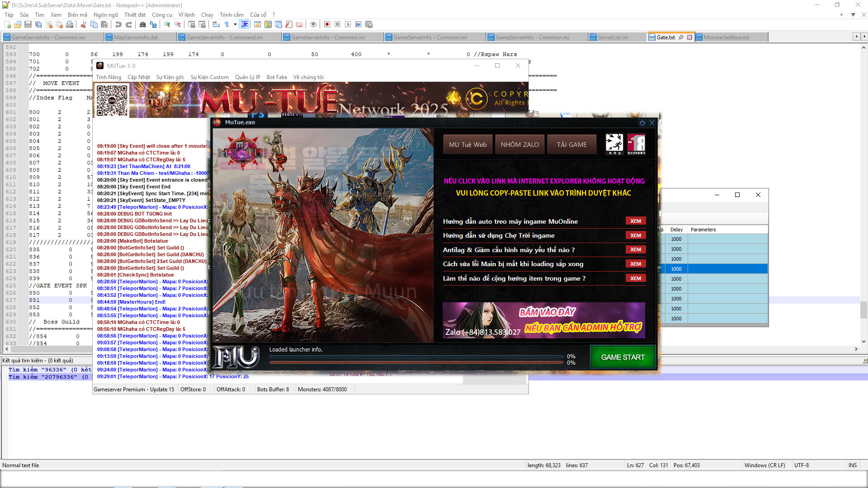
Task: Open the gear settings icon in MuTue.exe launcher
Action: pos(642,122)
